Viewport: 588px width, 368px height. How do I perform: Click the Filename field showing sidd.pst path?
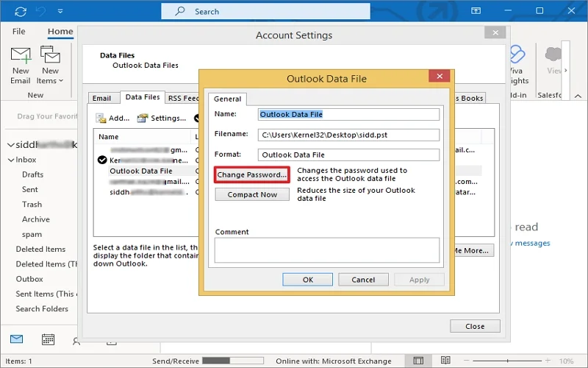(348, 135)
